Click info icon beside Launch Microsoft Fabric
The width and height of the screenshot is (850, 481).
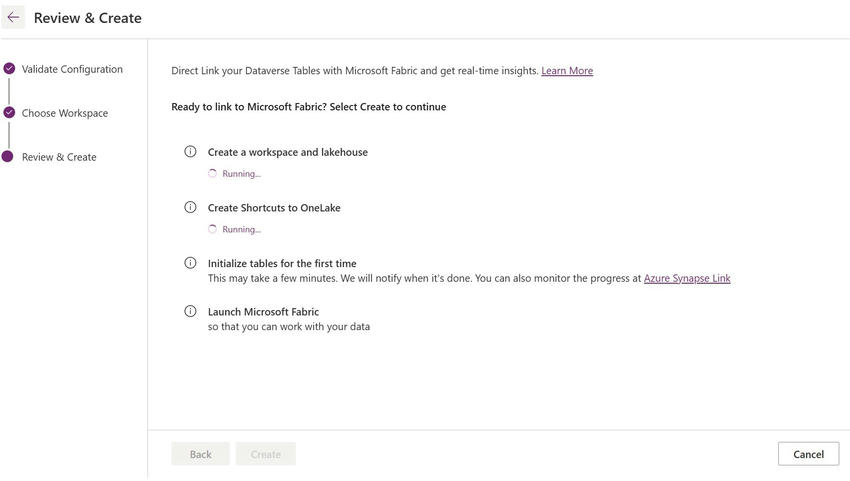(x=190, y=311)
